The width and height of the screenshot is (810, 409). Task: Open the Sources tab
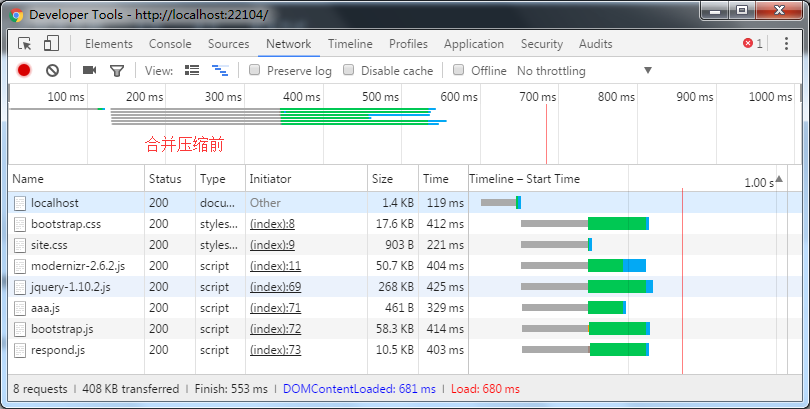point(228,44)
